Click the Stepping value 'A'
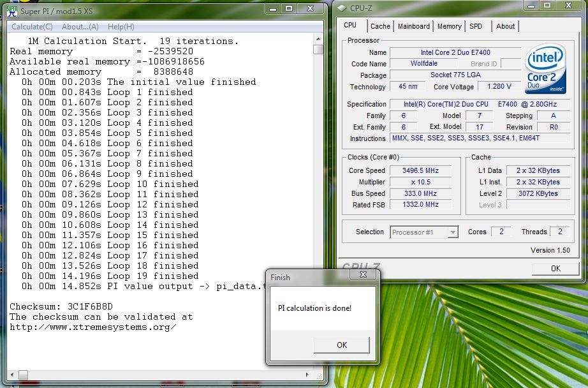The width and height of the screenshot is (588, 388). tap(554, 116)
